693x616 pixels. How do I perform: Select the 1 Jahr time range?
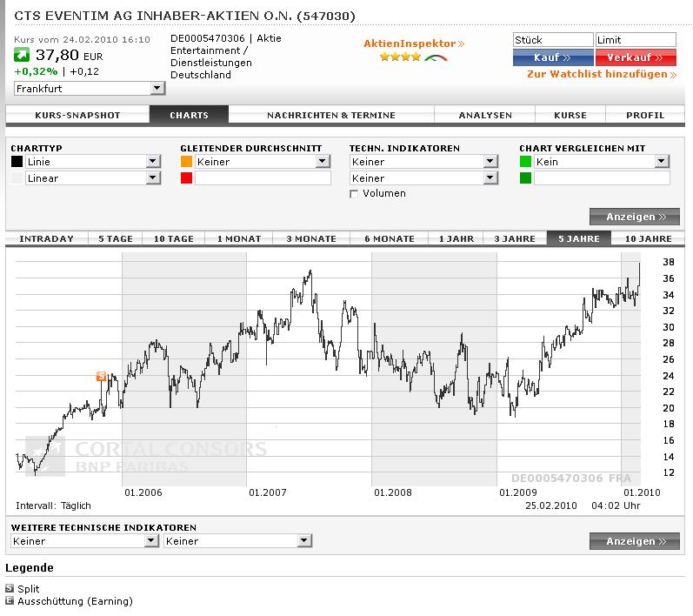coord(456,238)
